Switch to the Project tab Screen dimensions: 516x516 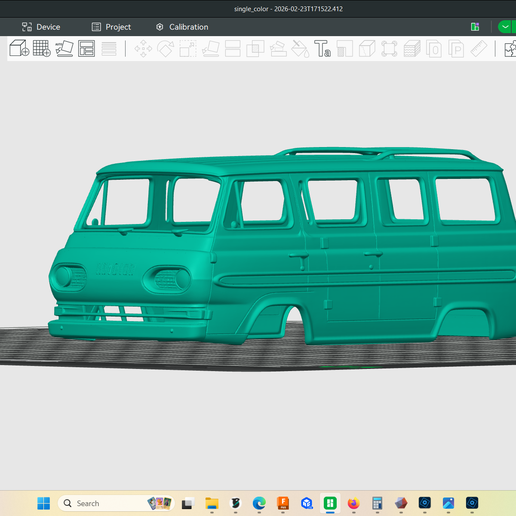click(x=111, y=27)
